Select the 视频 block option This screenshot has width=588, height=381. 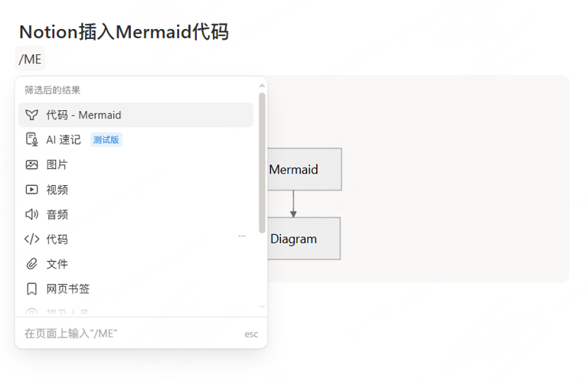pos(136,190)
